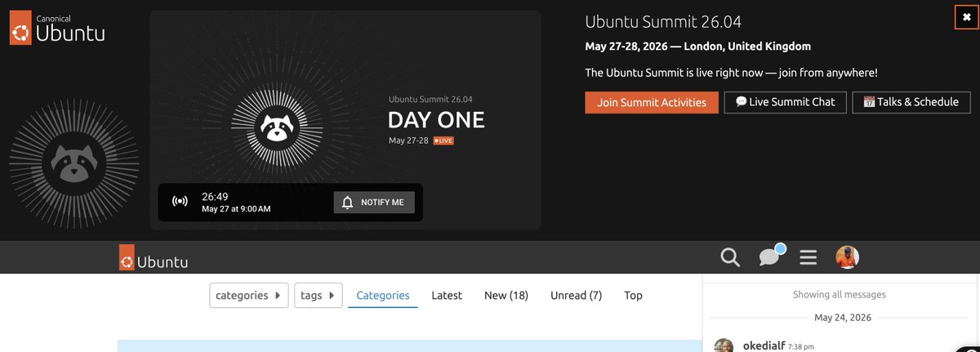Open the Ubuntu forum logo in header
This screenshot has height=352, width=980.
[x=154, y=258]
